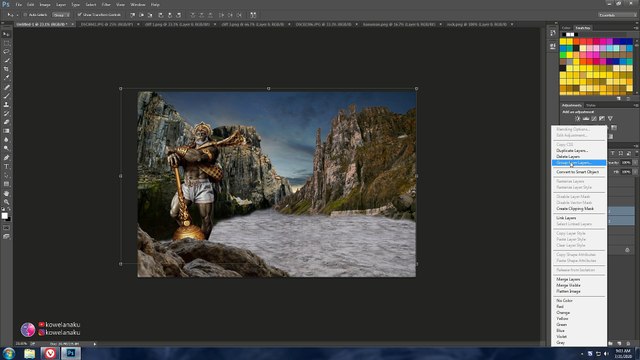Pick the bright green swatch in Swatches

tap(563, 55)
